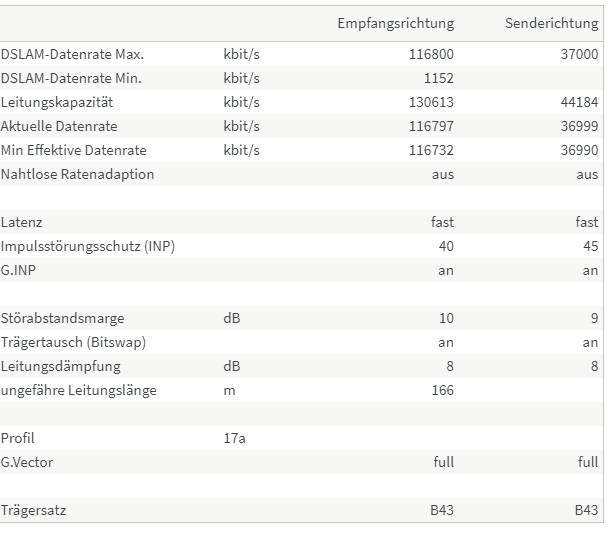Click the ungefähre Leitungslänge value 166

tap(443, 390)
